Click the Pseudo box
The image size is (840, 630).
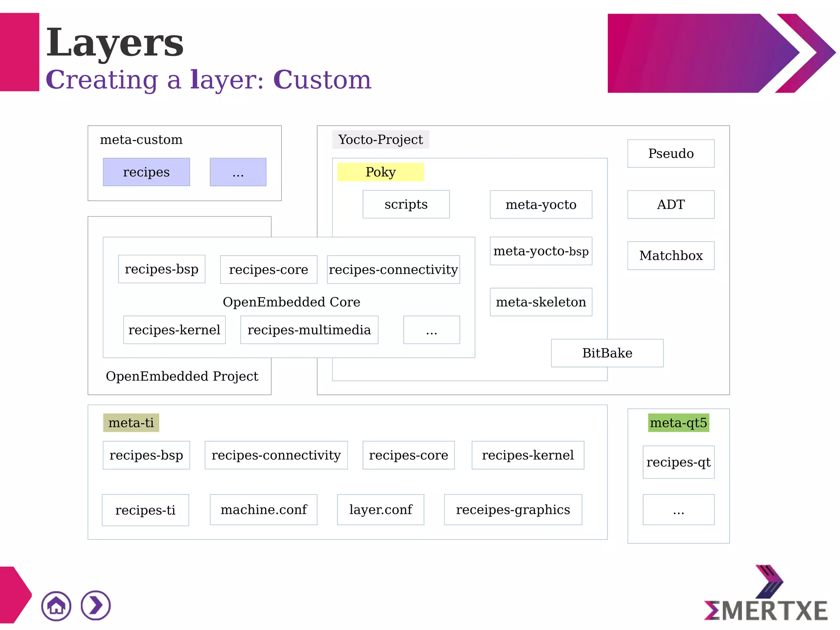[671, 153]
